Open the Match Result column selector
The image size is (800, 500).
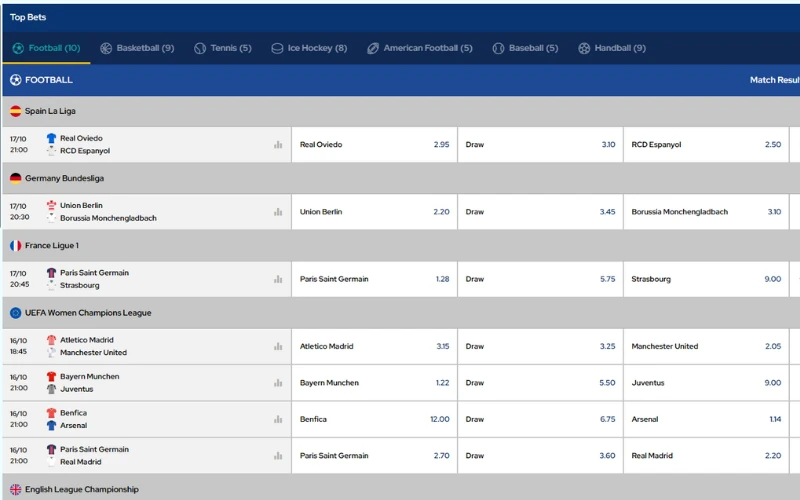click(774, 80)
